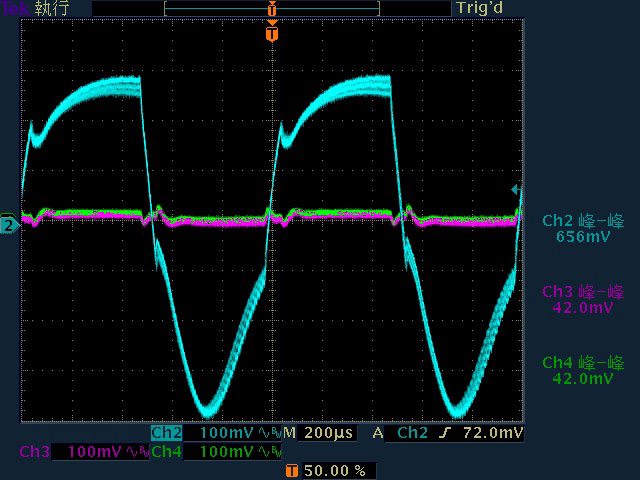This screenshot has height=480, width=640.
Task: Click the 執行 run status indicator
Action: coord(53,8)
